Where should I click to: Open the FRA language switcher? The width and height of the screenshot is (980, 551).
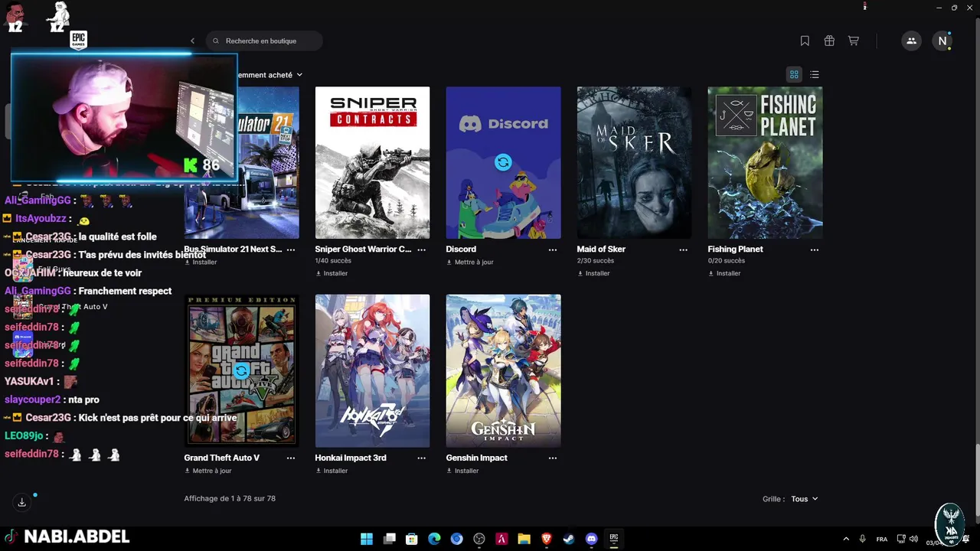point(882,539)
